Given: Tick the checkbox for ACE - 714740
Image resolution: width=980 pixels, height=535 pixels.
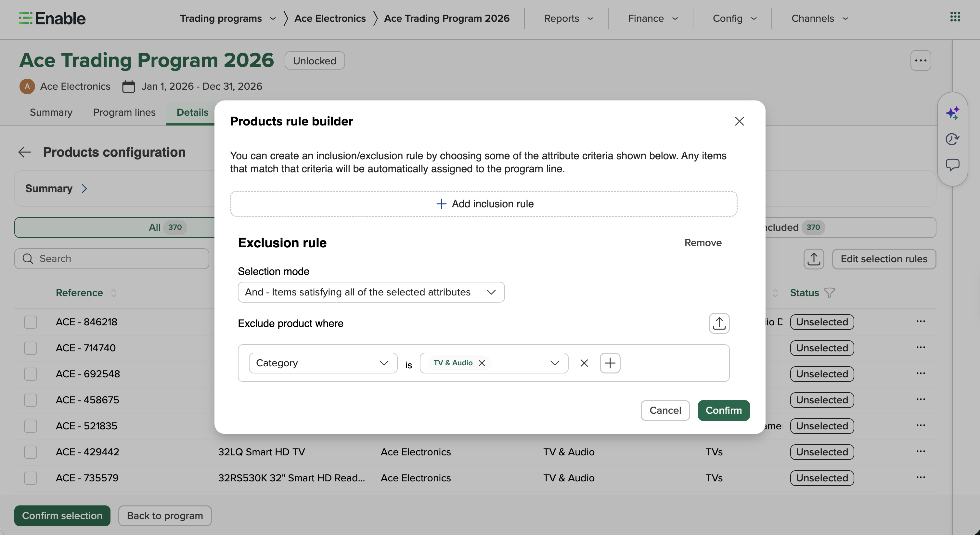Looking at the screenshot, I should point(31,348).
